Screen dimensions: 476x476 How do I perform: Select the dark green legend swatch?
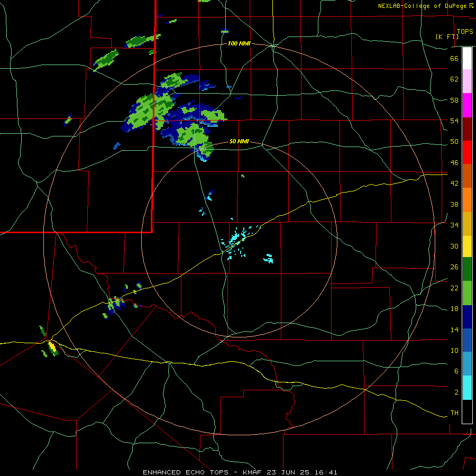467,269
